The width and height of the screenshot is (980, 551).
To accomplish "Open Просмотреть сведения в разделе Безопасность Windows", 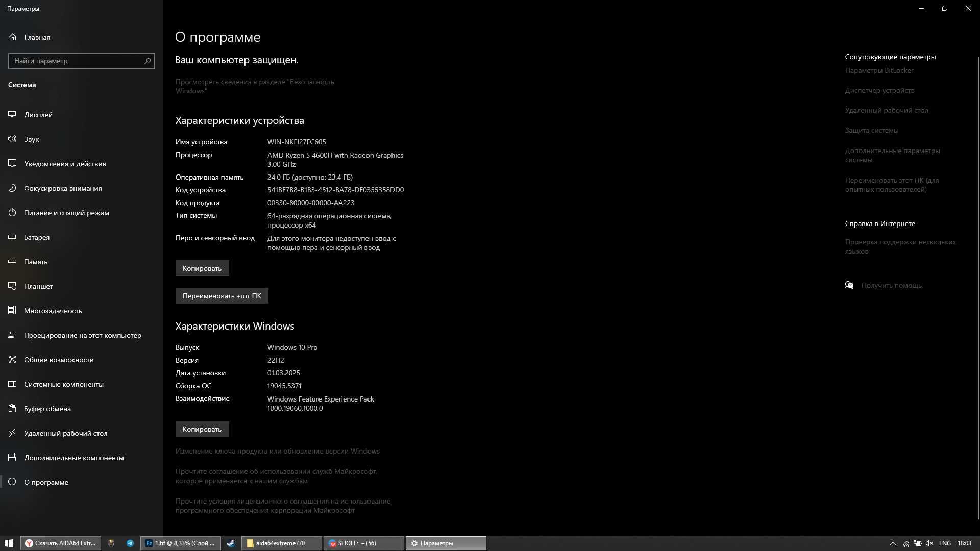I will tap(255, 86).
